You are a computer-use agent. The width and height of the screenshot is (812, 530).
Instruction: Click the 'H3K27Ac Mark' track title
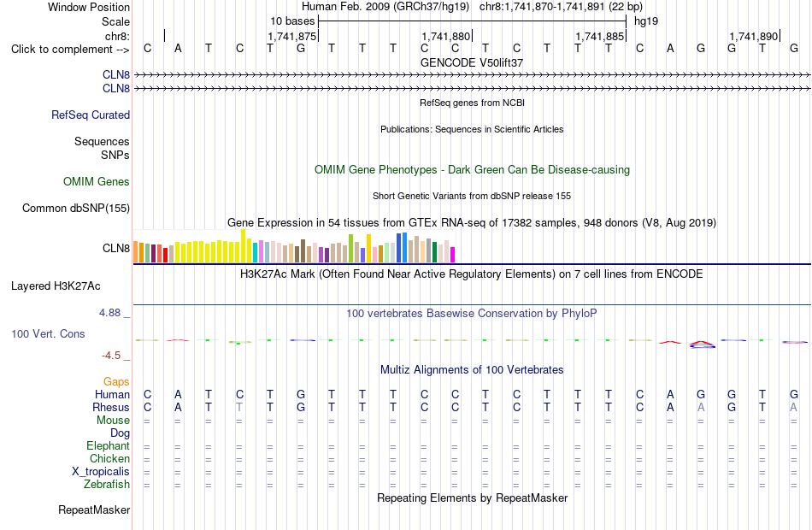(472, 274)
